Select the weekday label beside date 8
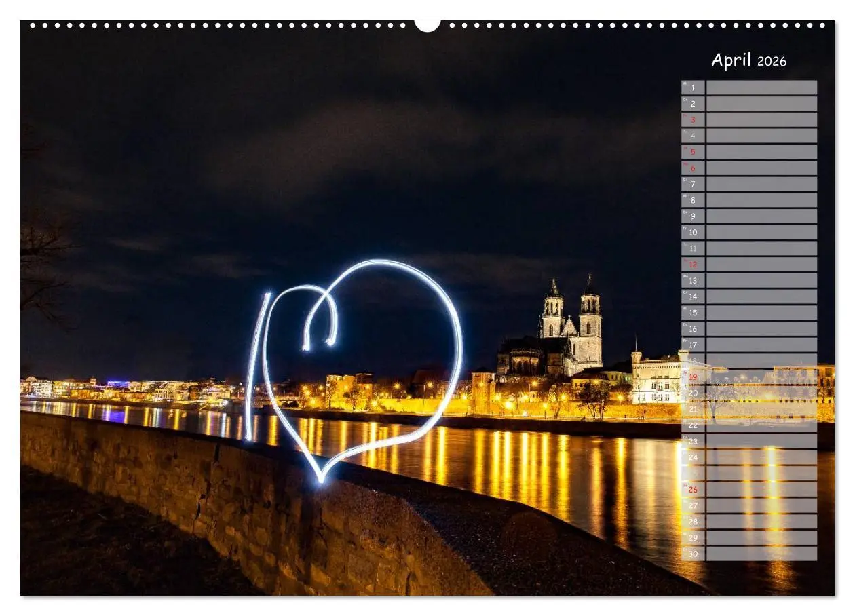855x616 pixels. coord(685,197)
